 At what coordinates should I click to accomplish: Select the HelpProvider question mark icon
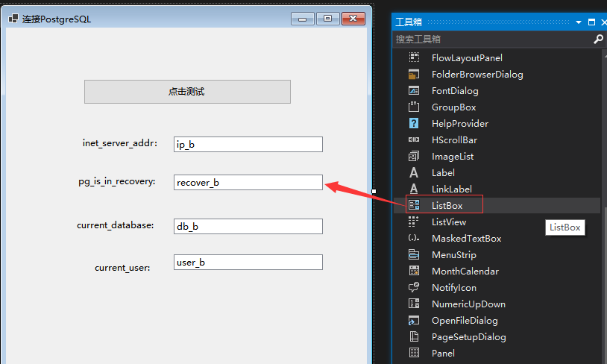(x=414, y=123)
